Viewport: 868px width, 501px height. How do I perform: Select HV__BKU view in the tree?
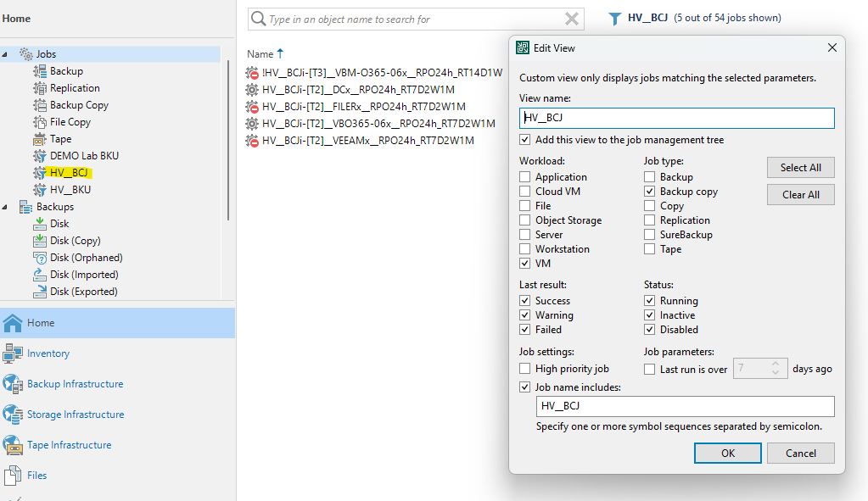pyautogui.click(x=70, y=190)
